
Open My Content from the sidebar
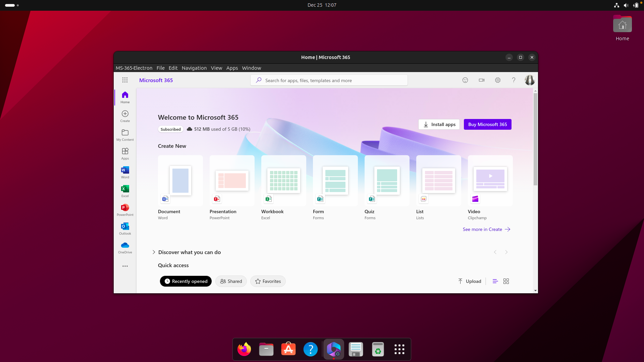125,135
